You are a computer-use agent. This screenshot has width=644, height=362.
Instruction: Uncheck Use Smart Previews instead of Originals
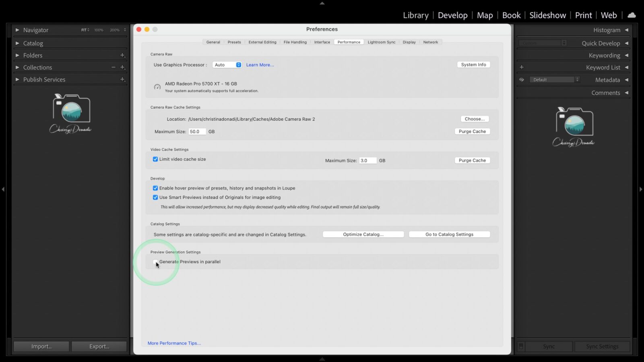point(155,197)
